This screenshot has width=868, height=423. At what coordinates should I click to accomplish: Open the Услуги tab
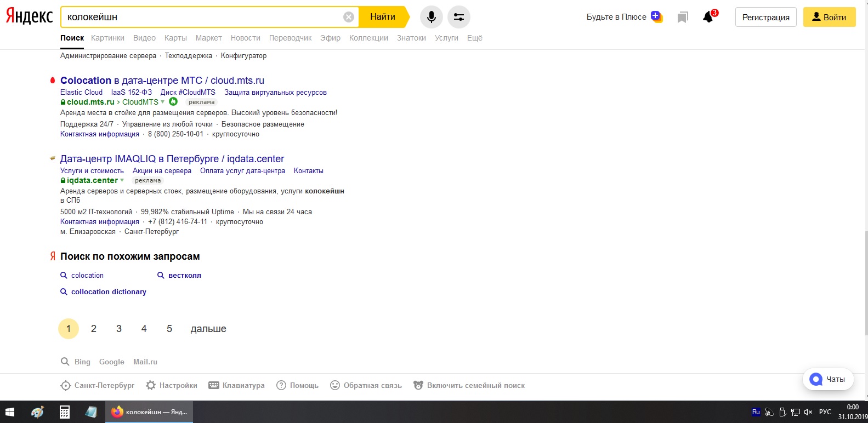(x=446, y=38)
